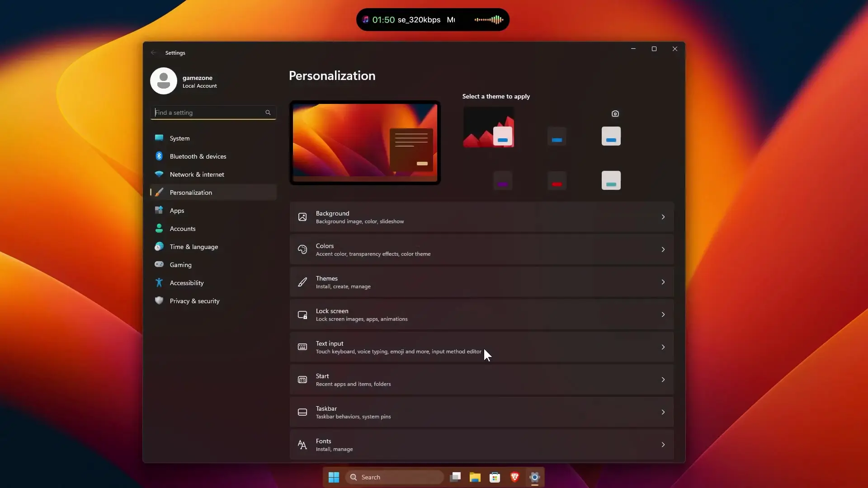Open the Lock screen chevron arrow
Image resolution: width=868 pixels, height=488 pixels.
(663, 314)
